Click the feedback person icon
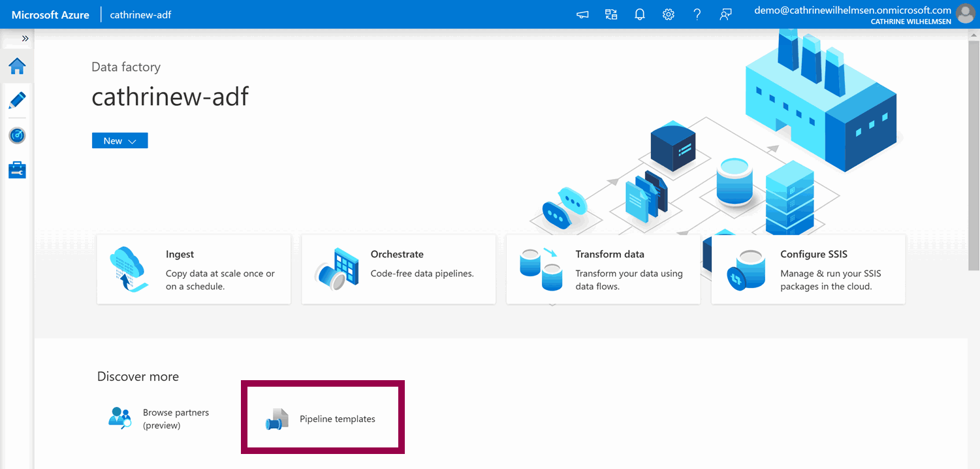Screen dimensions: 980x469 pyautogui.click(x=725, y=14)
